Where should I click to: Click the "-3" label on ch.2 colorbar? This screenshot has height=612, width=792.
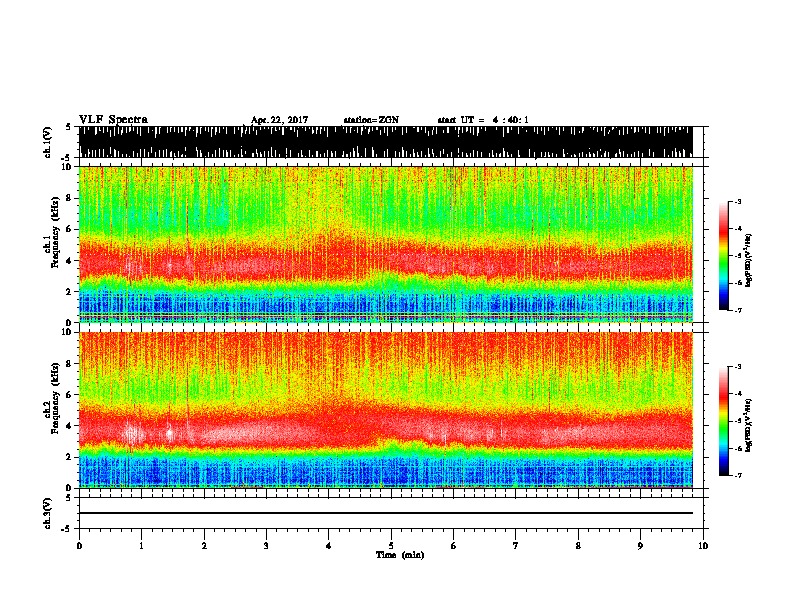[738, 367]
